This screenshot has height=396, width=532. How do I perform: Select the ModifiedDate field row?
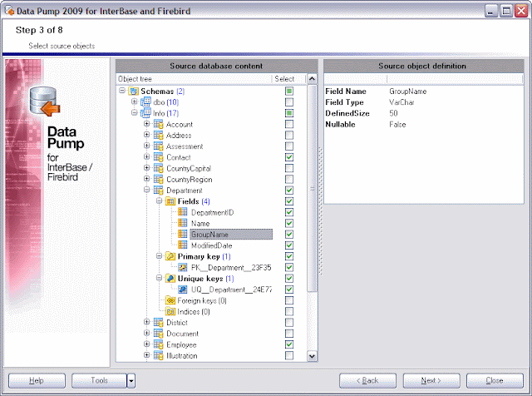click(211, 245)
